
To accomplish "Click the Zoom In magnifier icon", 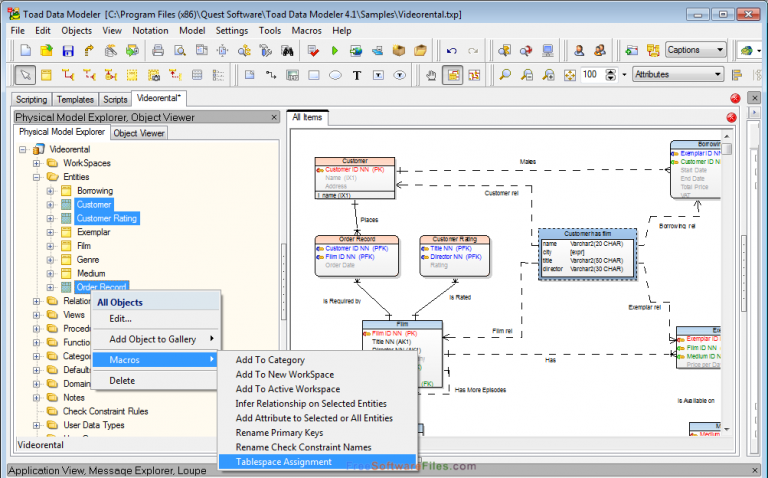I will tap(548, 75).
